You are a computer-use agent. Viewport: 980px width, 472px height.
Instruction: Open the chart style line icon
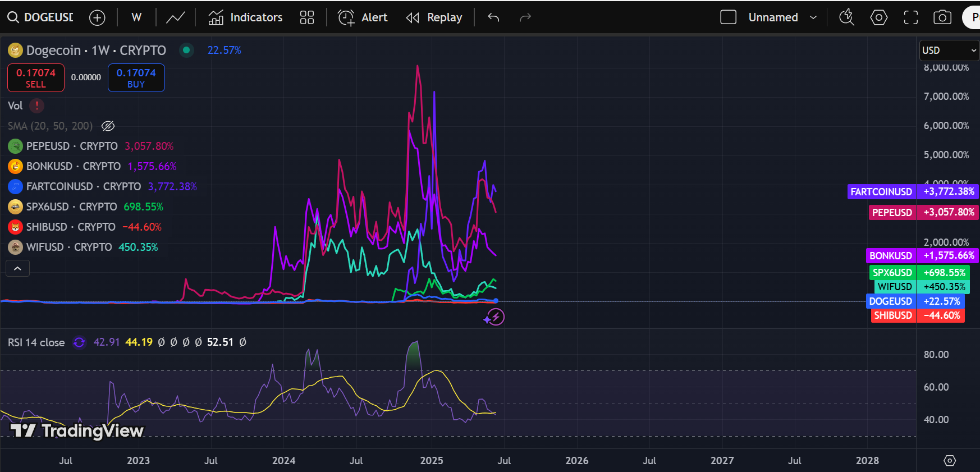click(x=176, y=18)
